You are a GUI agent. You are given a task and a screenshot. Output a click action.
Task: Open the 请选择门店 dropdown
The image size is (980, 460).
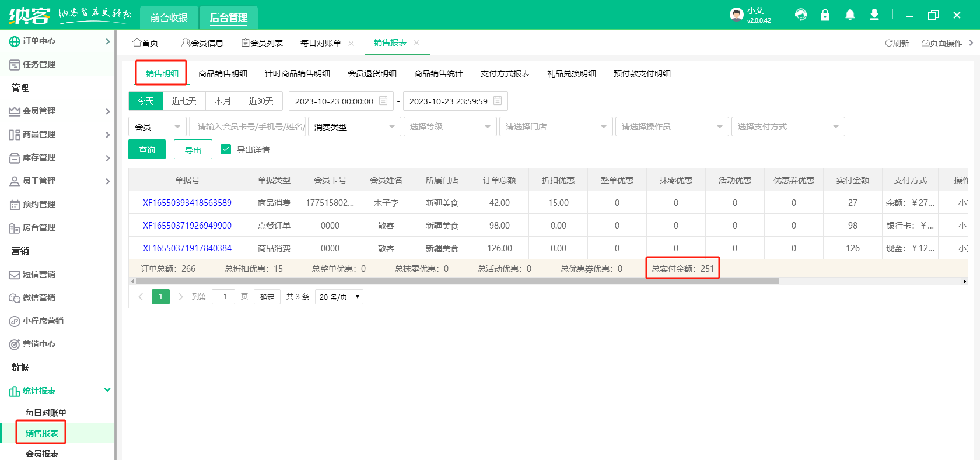(x=556, y=127)
